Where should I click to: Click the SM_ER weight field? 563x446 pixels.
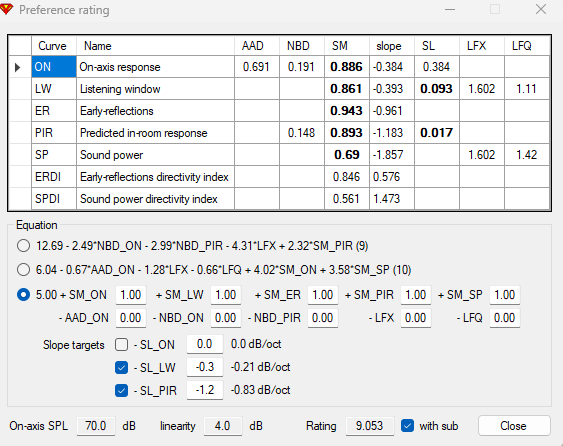pos(322,295)
